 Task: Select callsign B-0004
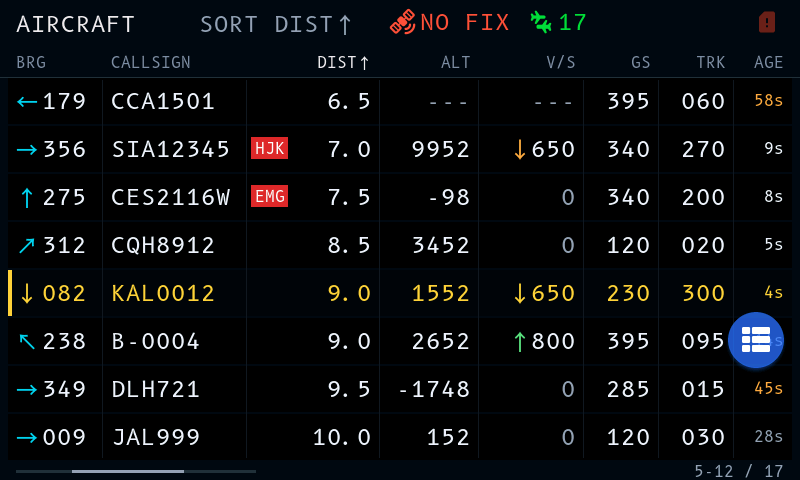[x=155, y=341]
